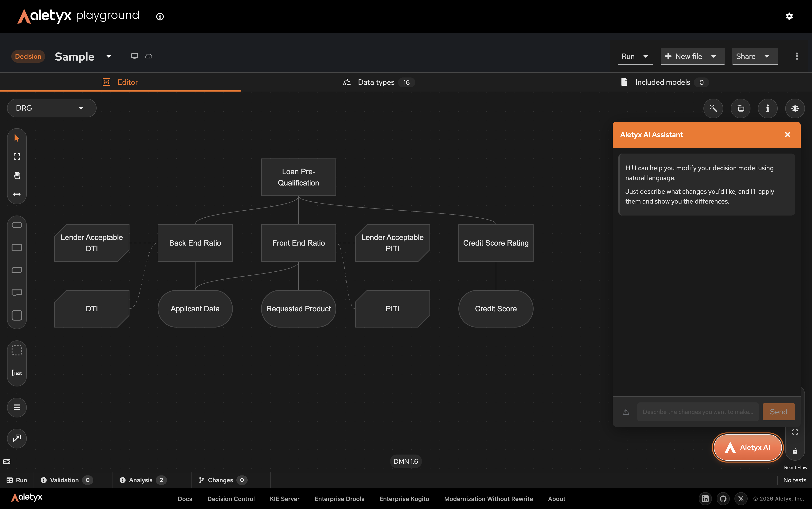The image size is (812, 509).
Task: Add a Decision rectangle node shape
Action: (x=17, y=247)
